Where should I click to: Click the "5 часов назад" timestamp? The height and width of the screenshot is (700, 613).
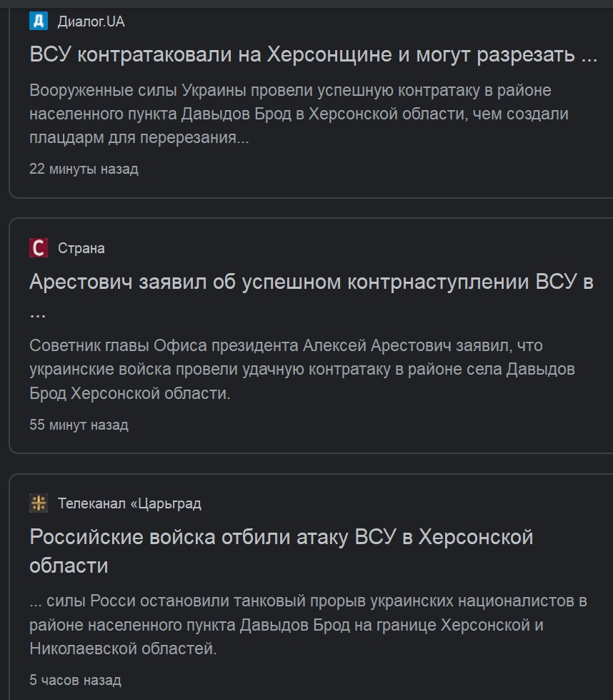[75, 680]
